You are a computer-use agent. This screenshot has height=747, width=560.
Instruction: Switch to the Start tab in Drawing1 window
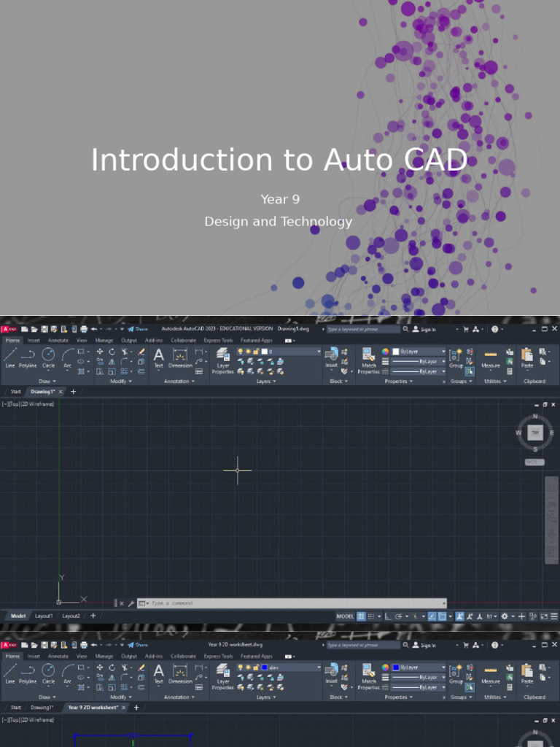click(16, 392)
